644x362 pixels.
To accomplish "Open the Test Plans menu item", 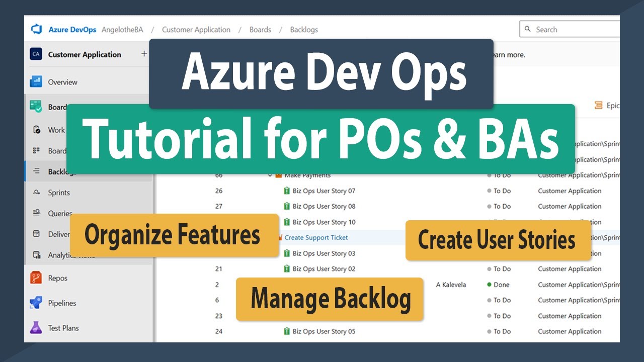I will pyautogui.click(x=63, y=328).
